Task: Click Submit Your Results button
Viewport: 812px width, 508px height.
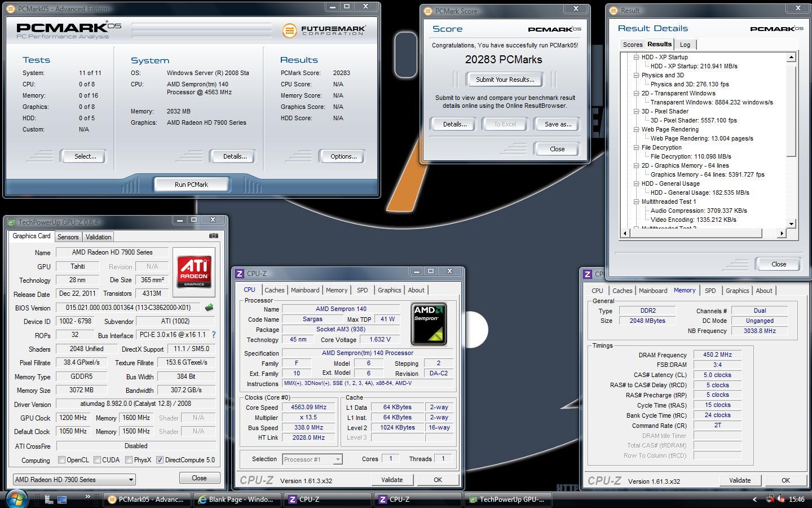Action: (x=505, y=80)
